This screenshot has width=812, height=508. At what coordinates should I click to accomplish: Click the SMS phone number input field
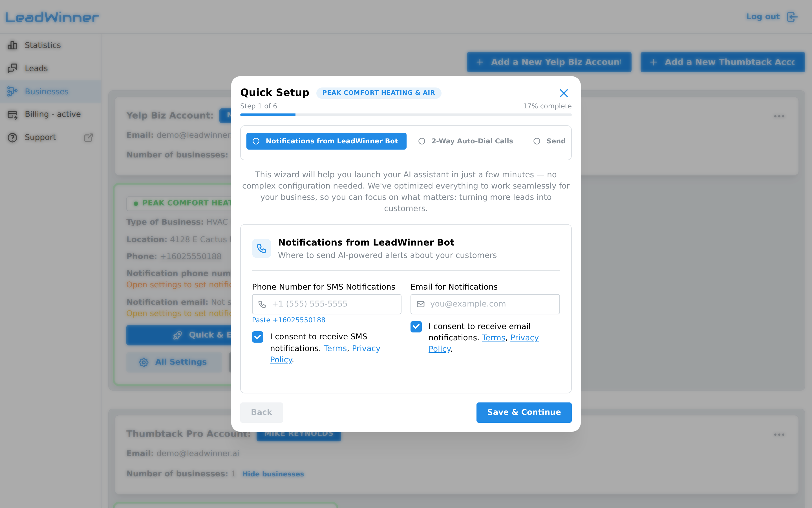[x=326, y=304]
